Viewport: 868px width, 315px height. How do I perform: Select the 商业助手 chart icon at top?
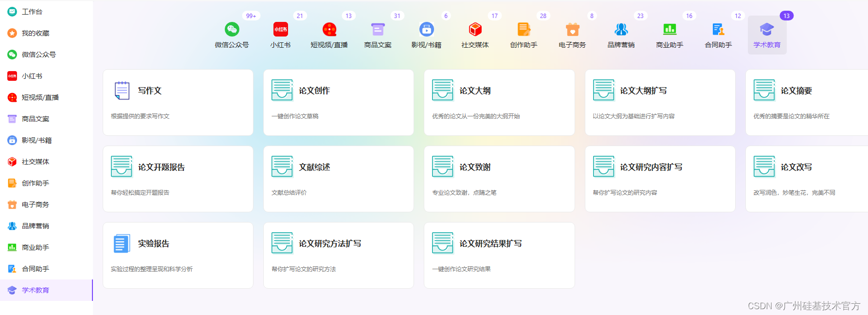[670, 29]
